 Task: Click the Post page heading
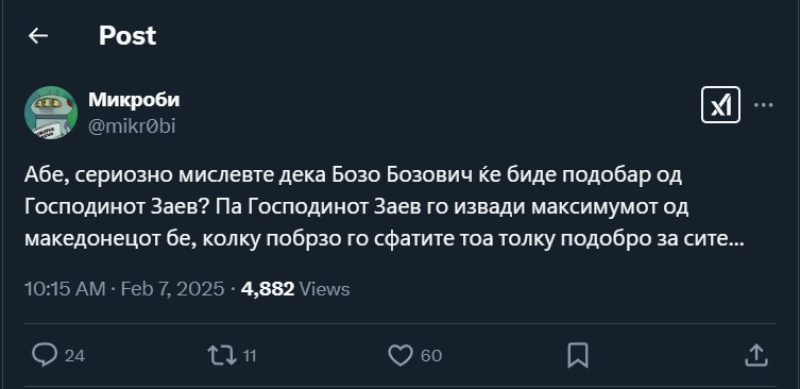click(128, 36)
